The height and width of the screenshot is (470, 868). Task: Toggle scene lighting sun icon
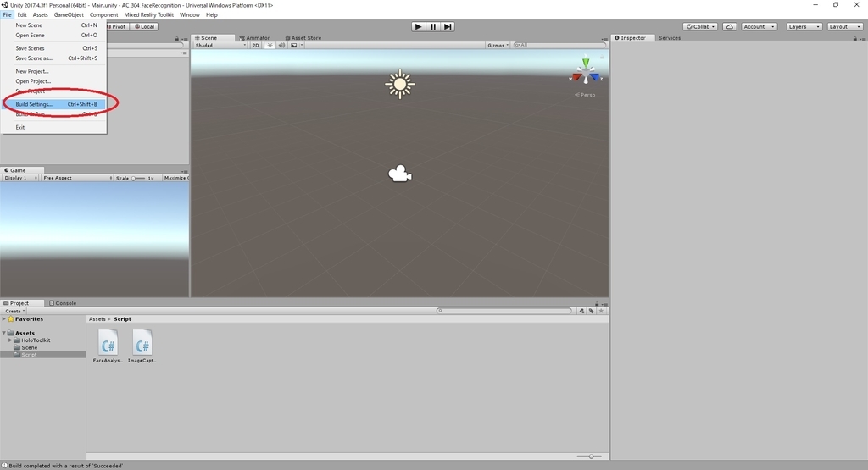(270, 46)
